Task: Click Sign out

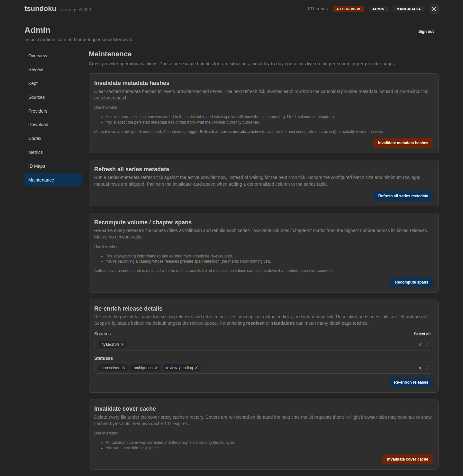Action: click(426, 32)
